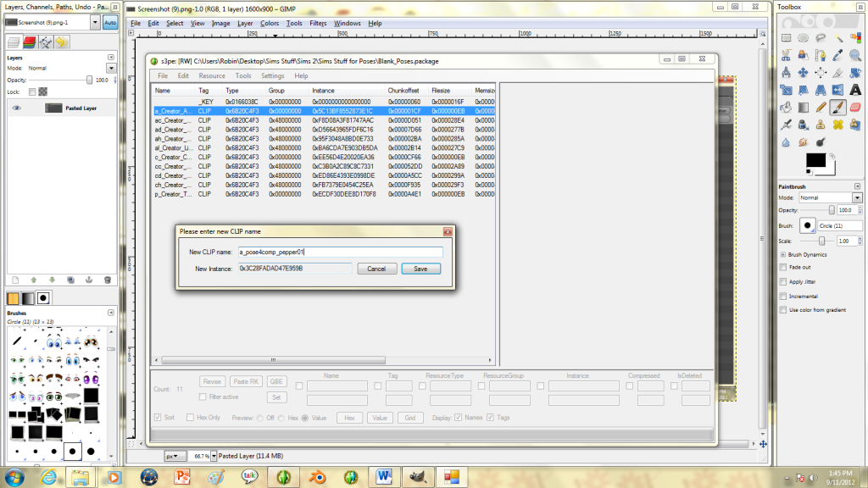Select the Foreground Select tool
Screen dimensions: 868x488
coord(804,55)
